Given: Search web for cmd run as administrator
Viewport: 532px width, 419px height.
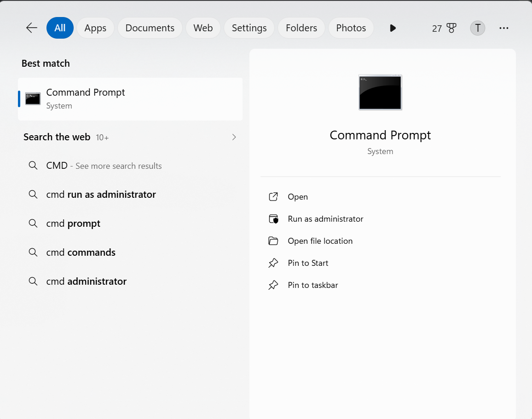Looking at the screenshot, I should (130, 195).
